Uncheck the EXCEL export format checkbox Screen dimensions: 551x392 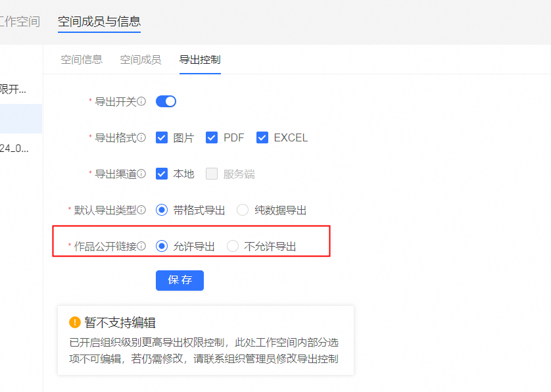[x=262, y=137]
